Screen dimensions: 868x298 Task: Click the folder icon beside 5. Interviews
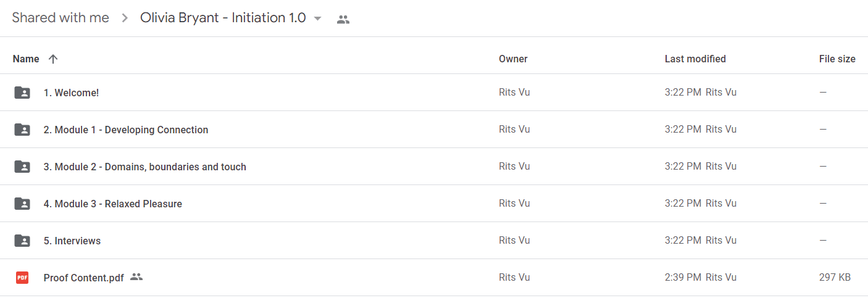[22, 241]
